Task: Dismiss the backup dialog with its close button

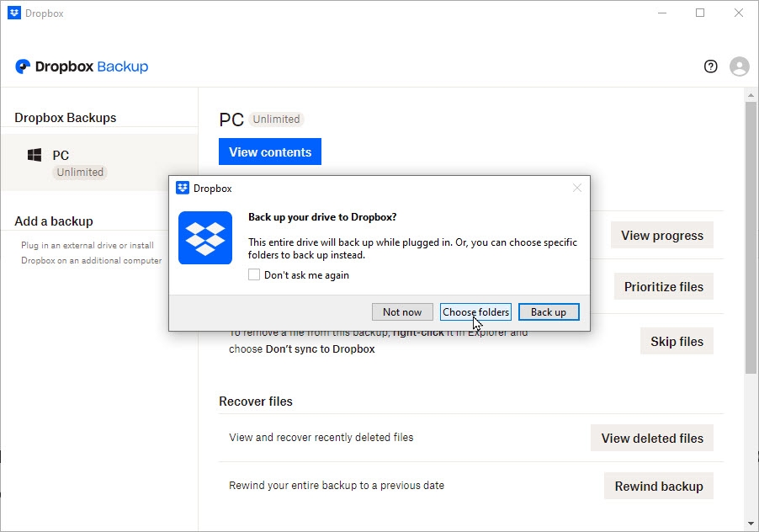Action: click(577, 188)
